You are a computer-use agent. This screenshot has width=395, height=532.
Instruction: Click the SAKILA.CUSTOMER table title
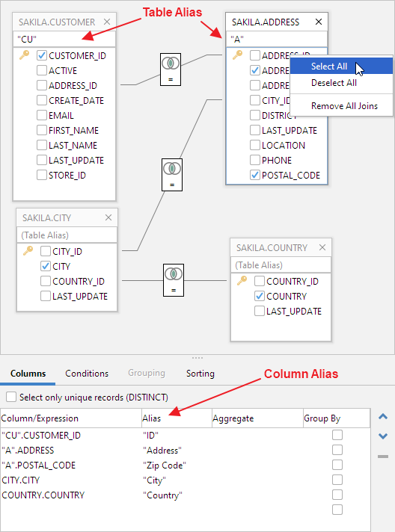(57, 22)
